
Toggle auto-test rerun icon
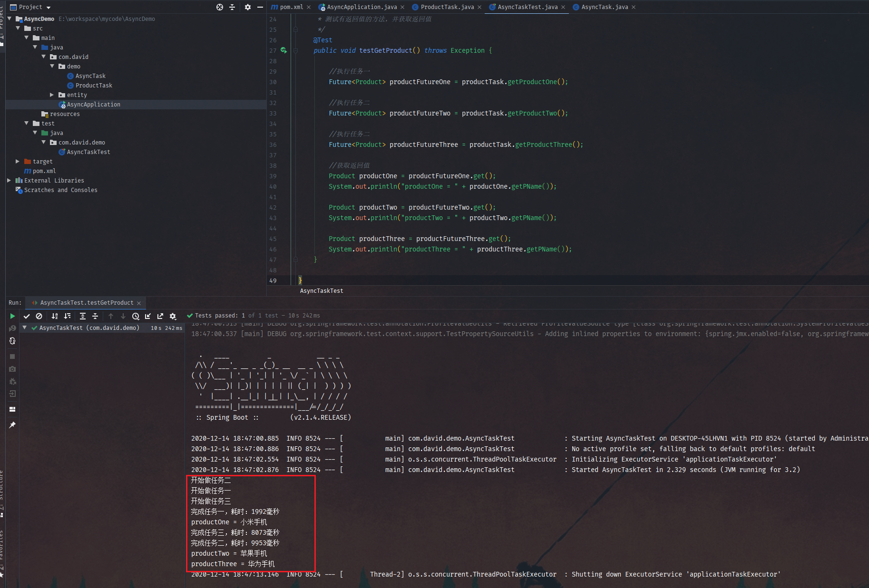click(12, 341)
